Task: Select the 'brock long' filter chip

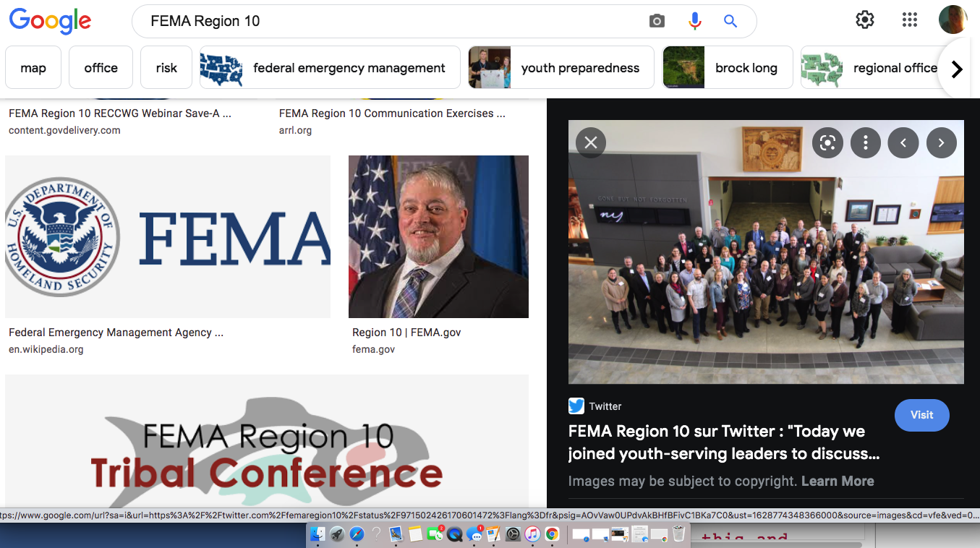Action: [728, 68]
